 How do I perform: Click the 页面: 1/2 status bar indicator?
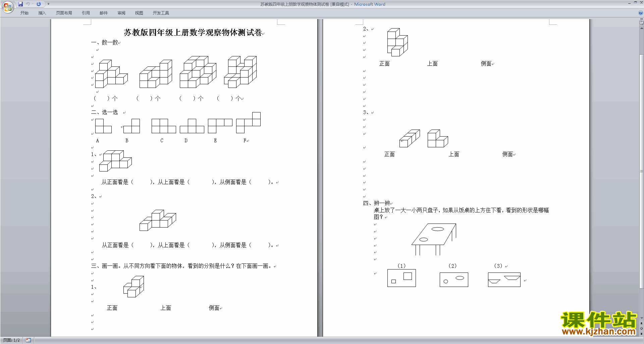click(11, 340)
